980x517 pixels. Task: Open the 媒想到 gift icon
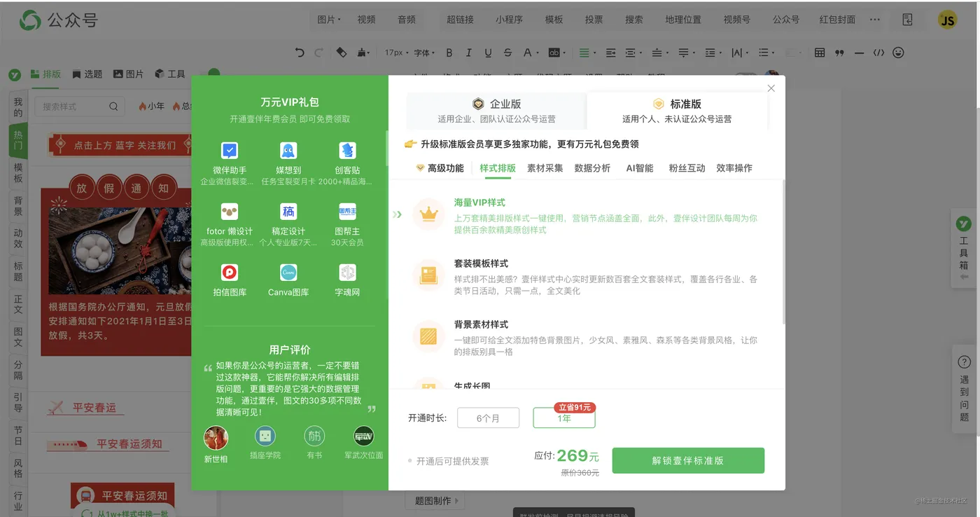[x=288, y=151]
